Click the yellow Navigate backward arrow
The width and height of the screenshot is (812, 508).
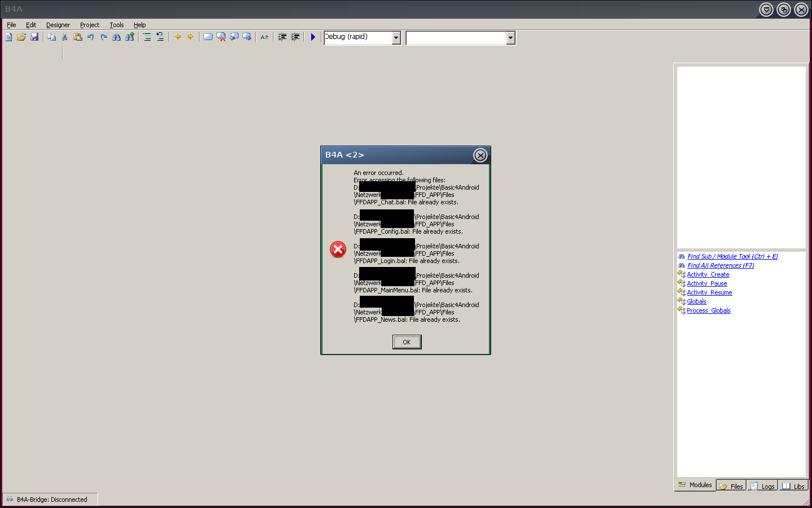(x=178, y=37)
